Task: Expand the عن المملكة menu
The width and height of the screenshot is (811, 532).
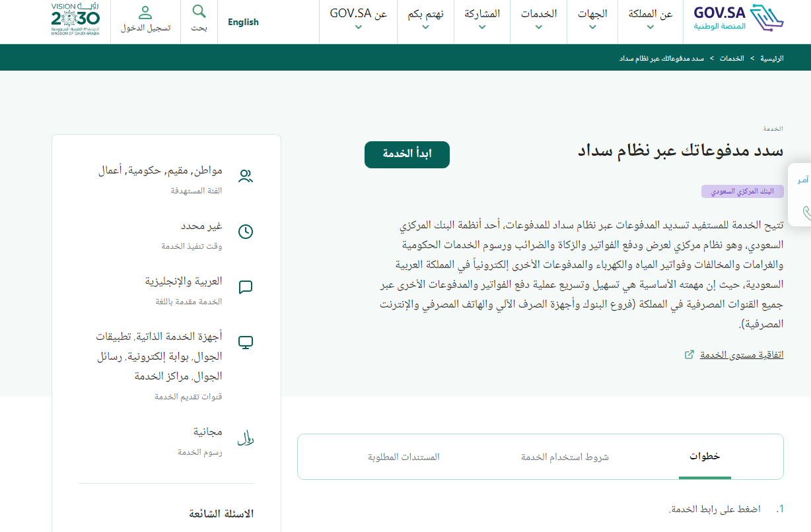Action: tap(651, 19)
